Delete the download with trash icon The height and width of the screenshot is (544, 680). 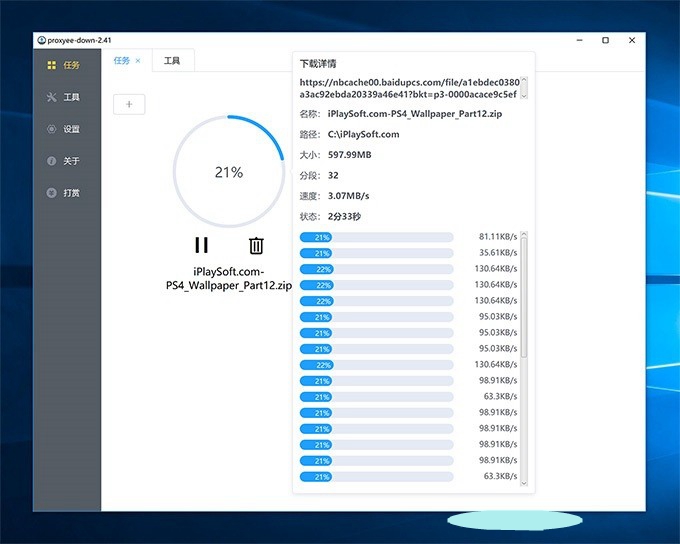256,245
